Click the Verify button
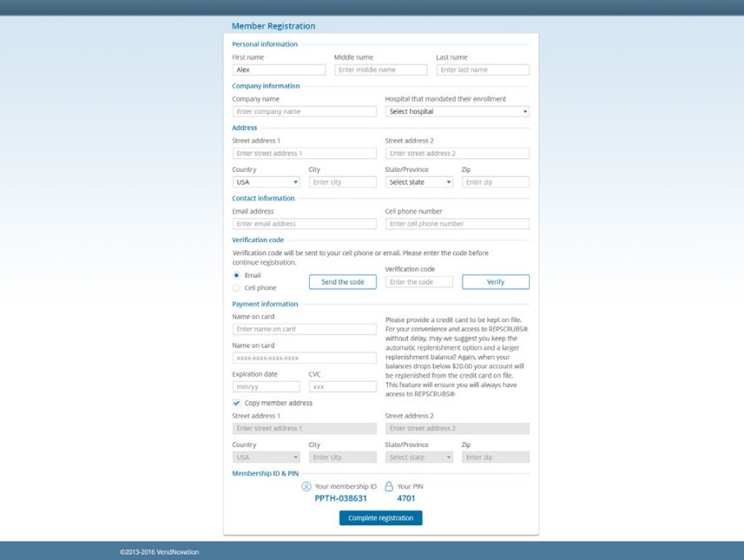This screenshot has width=744, height=560. pyautogui.click(x=495, y=282)
